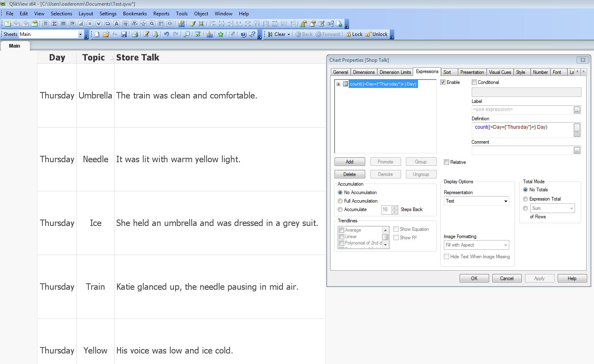Click the Add expression button
This screenshot has height=364, width=594.
[x=349, y=162]
